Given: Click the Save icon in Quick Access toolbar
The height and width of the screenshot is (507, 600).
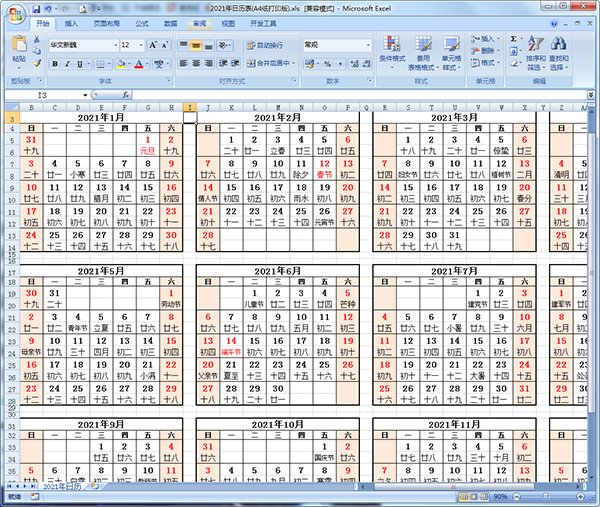Looking at the screenshot, I should (36, 8).
